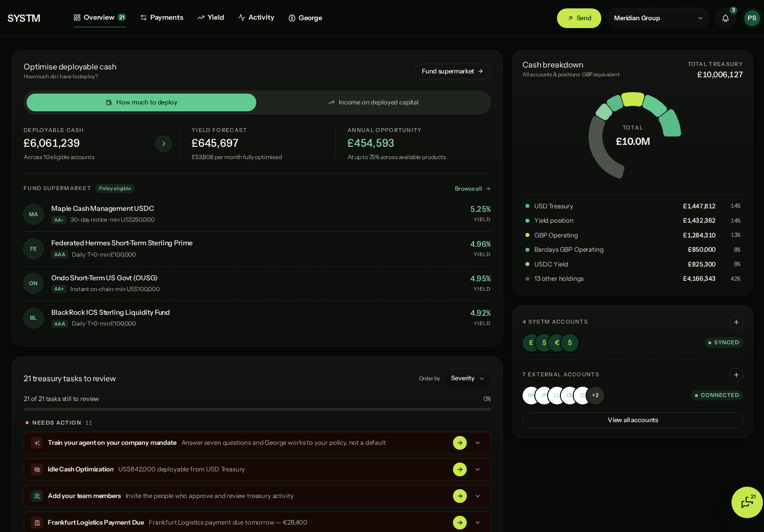Click the Send button
This screenshot has height=532, width=764.
(579, 18)
